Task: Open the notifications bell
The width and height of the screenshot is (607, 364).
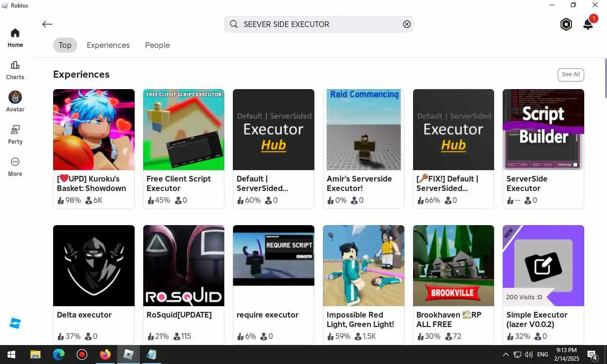Action: (588, 24)
